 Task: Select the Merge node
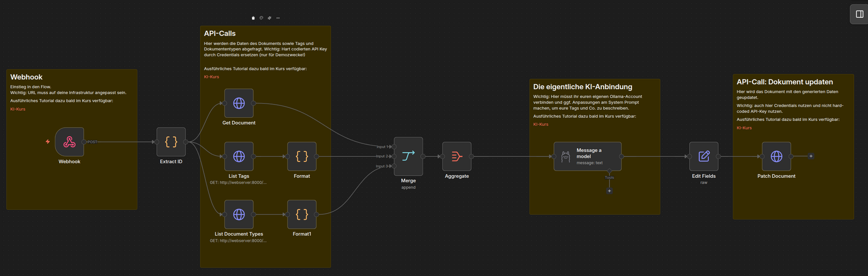click(x=408, y=156)
